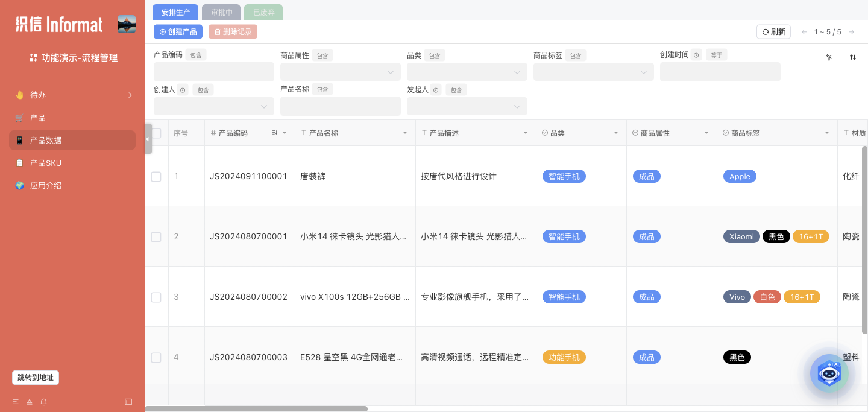
Task: Click the phone icon beside 产品数据
Action: (x=19, y=140)
